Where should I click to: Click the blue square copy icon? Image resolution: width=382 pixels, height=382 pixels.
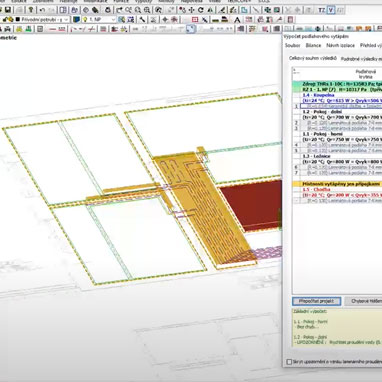244,10
